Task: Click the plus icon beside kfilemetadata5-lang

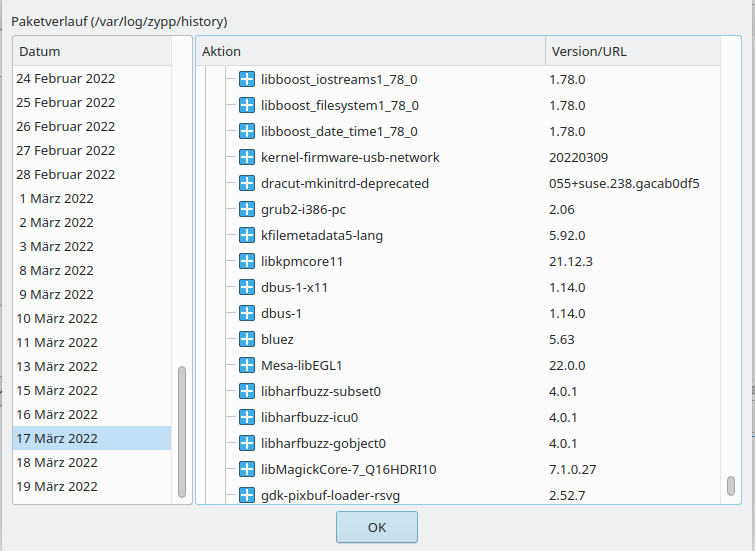Action: coord(247,235)
